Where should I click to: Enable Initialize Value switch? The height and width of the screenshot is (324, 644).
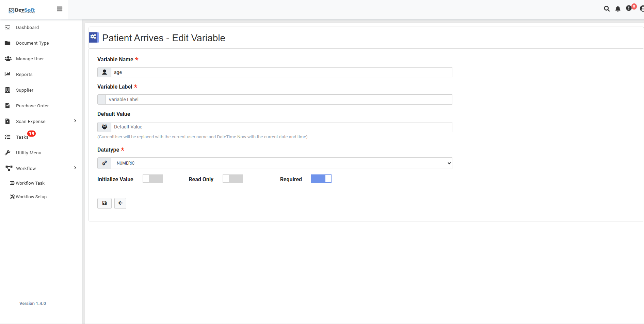click(x=152, y=179)
